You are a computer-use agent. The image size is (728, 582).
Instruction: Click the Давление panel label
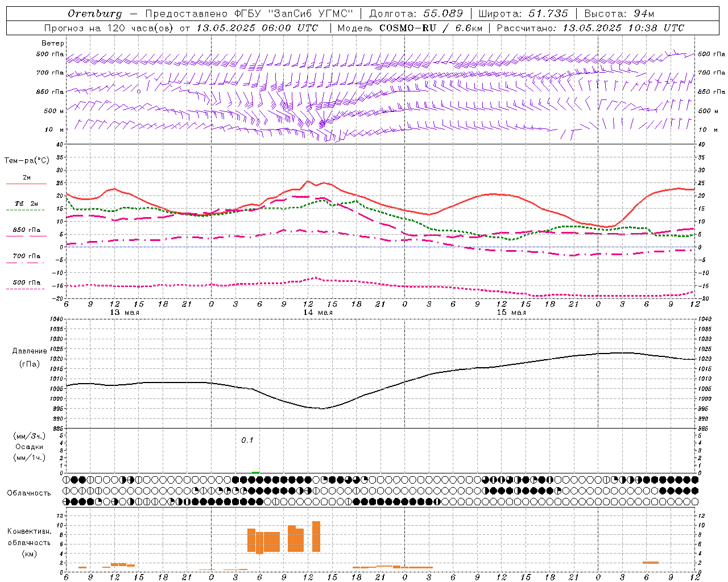pyautogui.click(x=29, y=351)
